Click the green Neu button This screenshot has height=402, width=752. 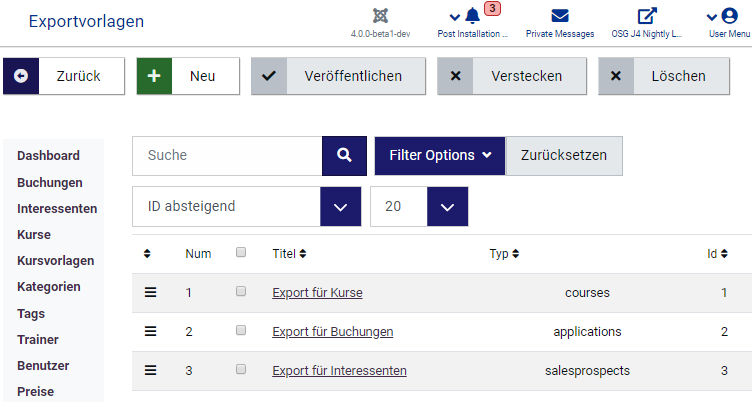point(188,76)
